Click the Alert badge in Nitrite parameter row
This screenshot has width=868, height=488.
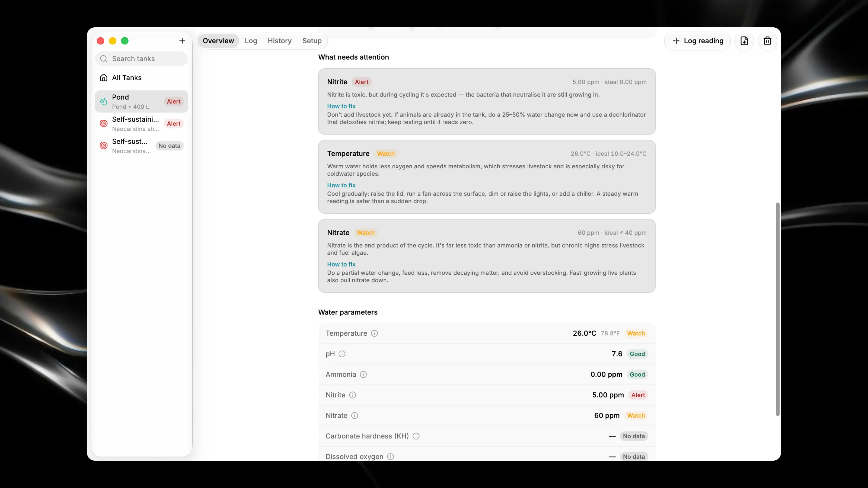638,395
